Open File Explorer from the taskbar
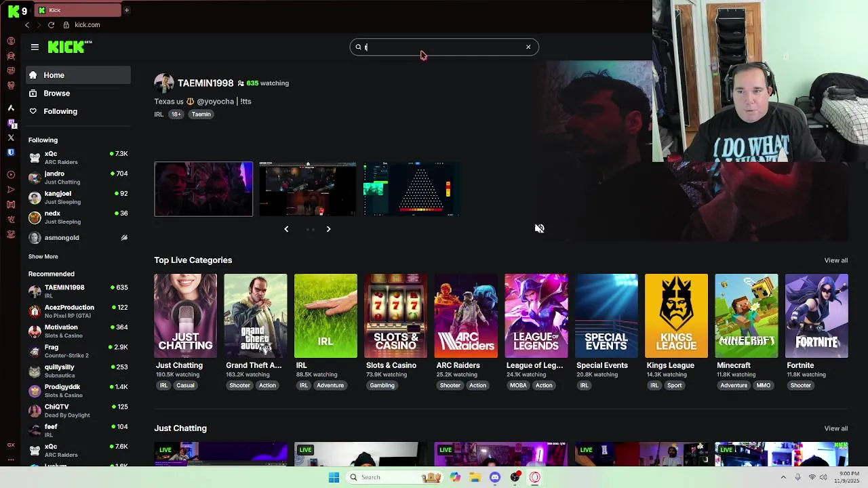 (x=475, y=477)
